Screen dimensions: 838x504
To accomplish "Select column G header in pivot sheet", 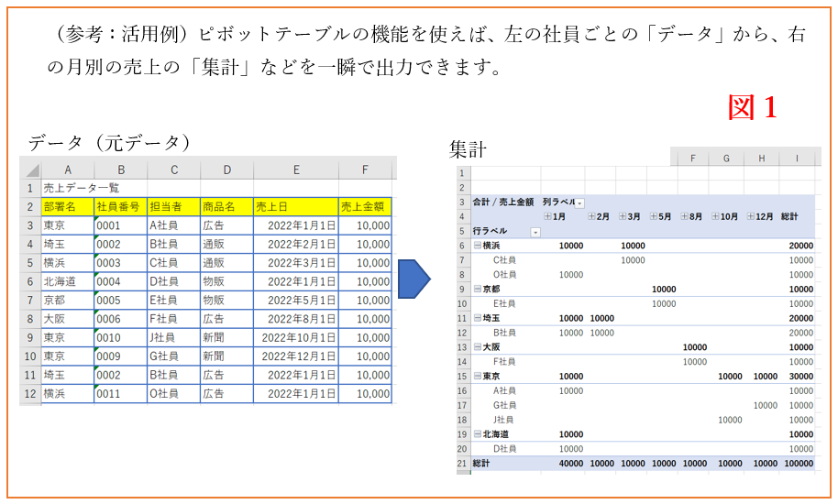I will 725,159.
